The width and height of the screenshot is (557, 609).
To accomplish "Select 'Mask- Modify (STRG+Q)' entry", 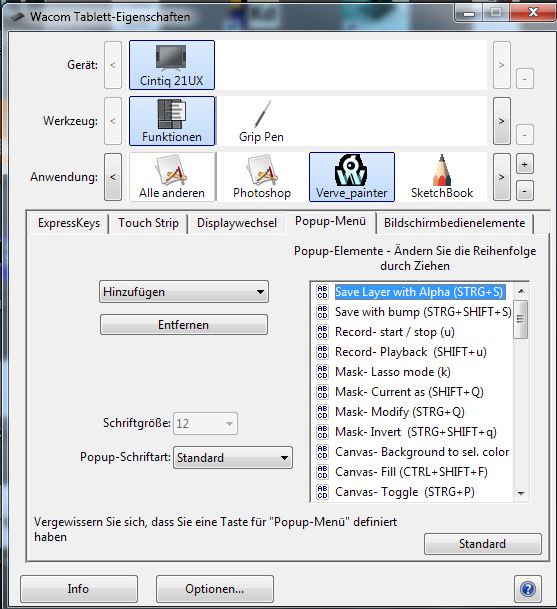I will click(400, 412).
